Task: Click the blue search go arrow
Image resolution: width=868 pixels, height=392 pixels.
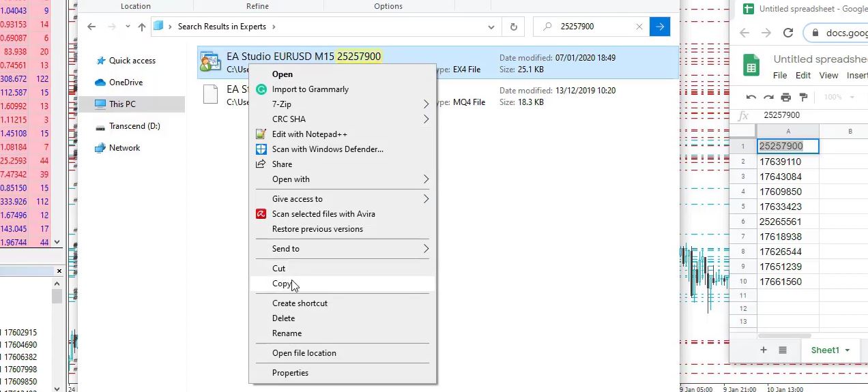Action: pyautogui.click(x=659, y=27)
